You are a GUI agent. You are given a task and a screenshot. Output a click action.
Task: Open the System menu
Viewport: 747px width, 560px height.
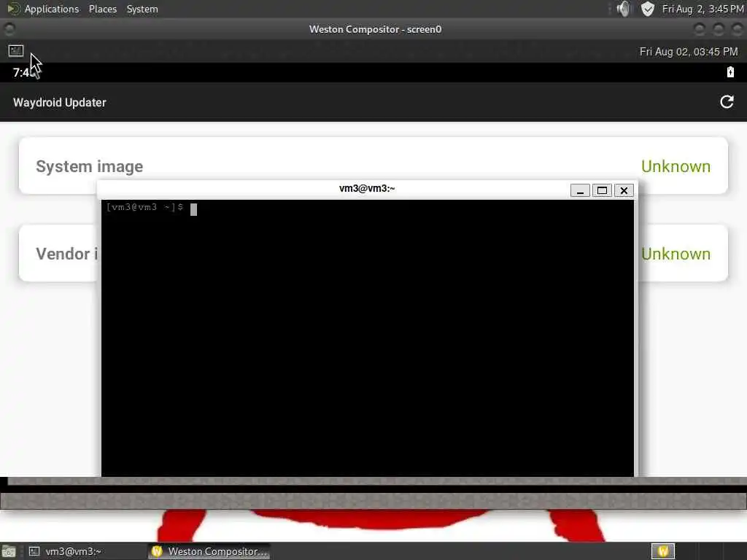click(x=142, y=9)
